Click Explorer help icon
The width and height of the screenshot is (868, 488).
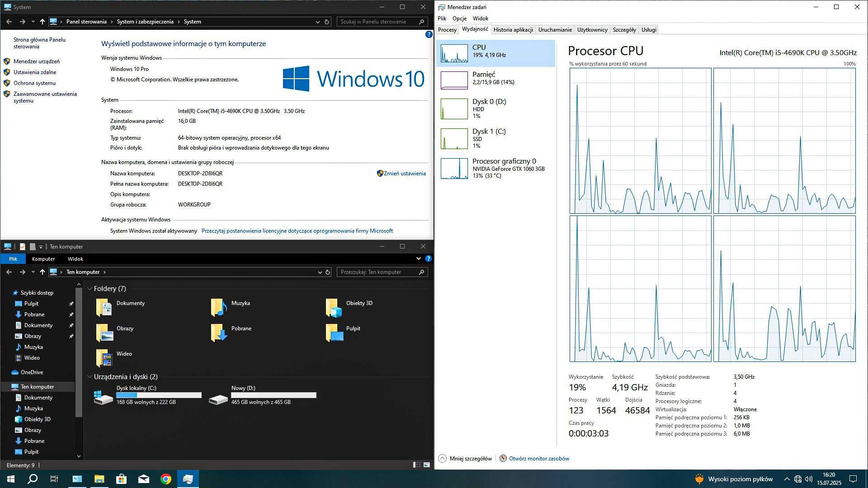(x=428, y=259)
